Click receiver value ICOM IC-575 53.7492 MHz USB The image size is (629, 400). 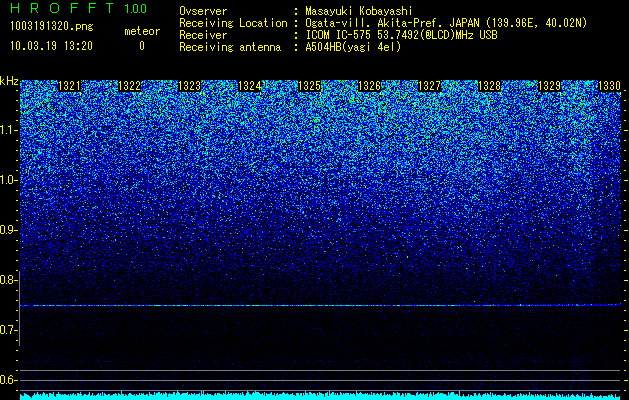401,35
